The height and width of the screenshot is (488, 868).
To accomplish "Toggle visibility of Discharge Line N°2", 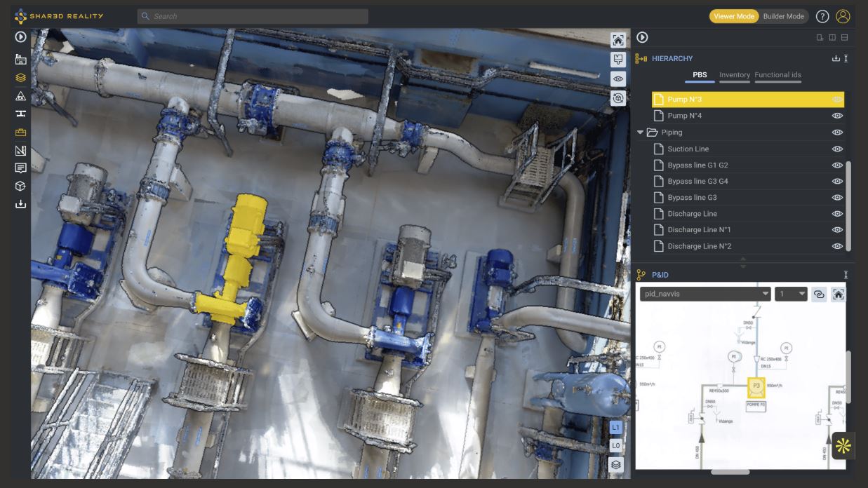I will [x=836, y=246].
